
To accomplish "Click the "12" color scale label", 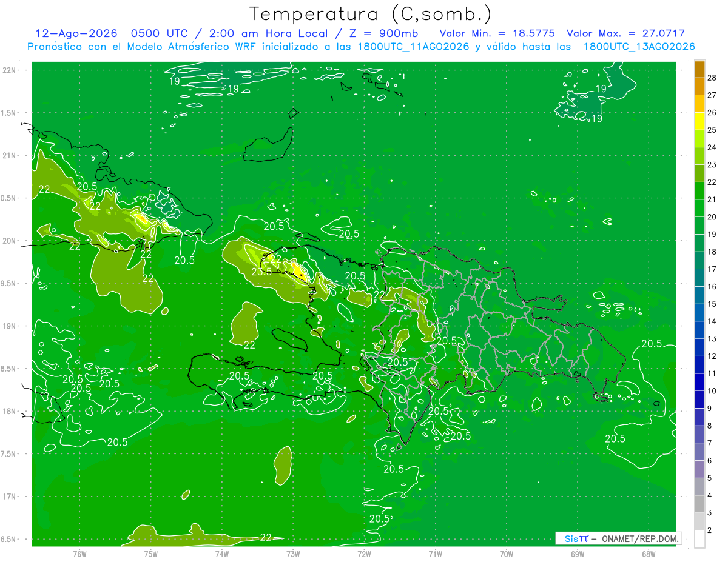I will 712,356.
